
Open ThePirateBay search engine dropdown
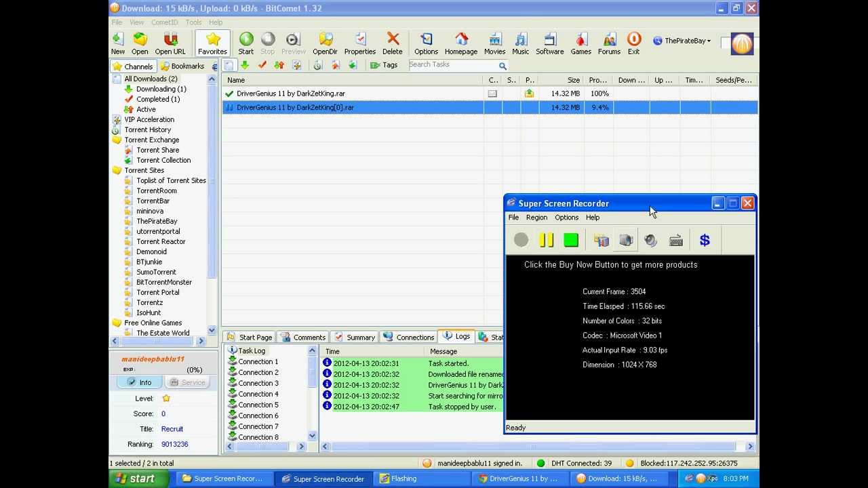[x=682, y=41]
